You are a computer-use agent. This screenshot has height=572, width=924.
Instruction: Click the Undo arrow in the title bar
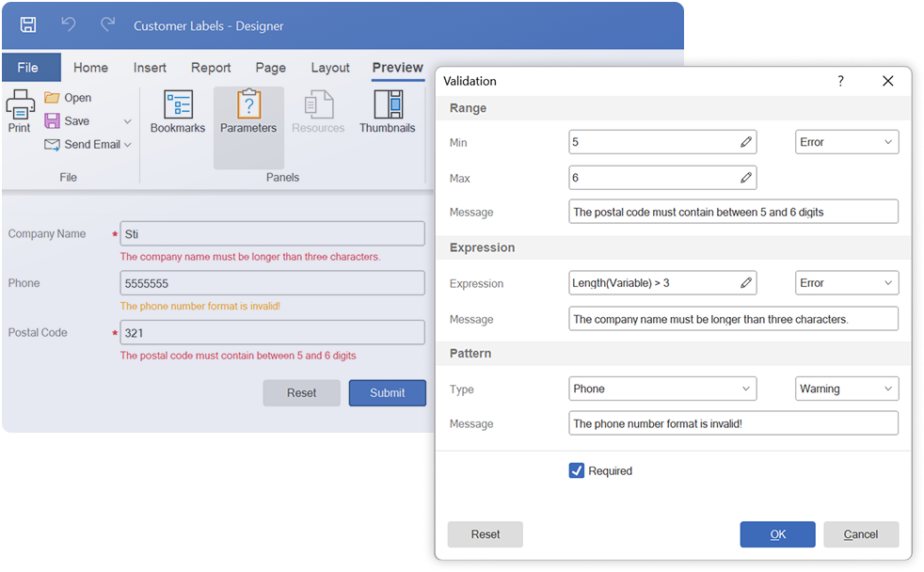[x=67, y=25]
